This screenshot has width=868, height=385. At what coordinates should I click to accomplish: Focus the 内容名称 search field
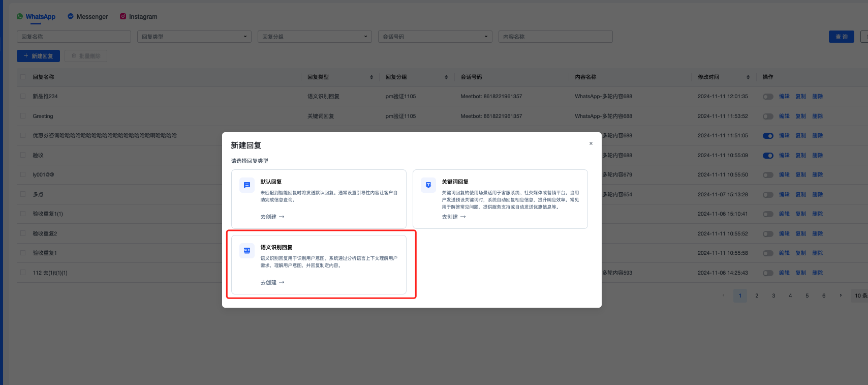coord(555,37)
